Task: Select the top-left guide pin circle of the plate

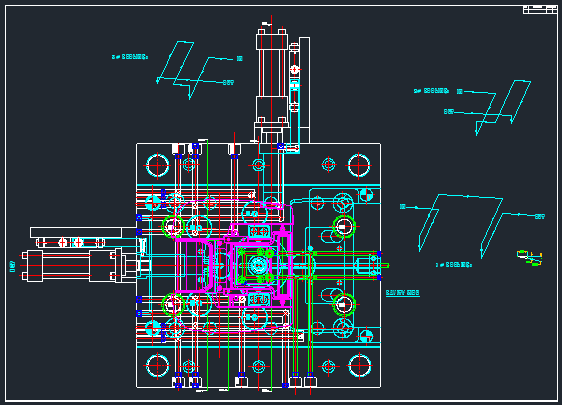Action: click(157, 165)
